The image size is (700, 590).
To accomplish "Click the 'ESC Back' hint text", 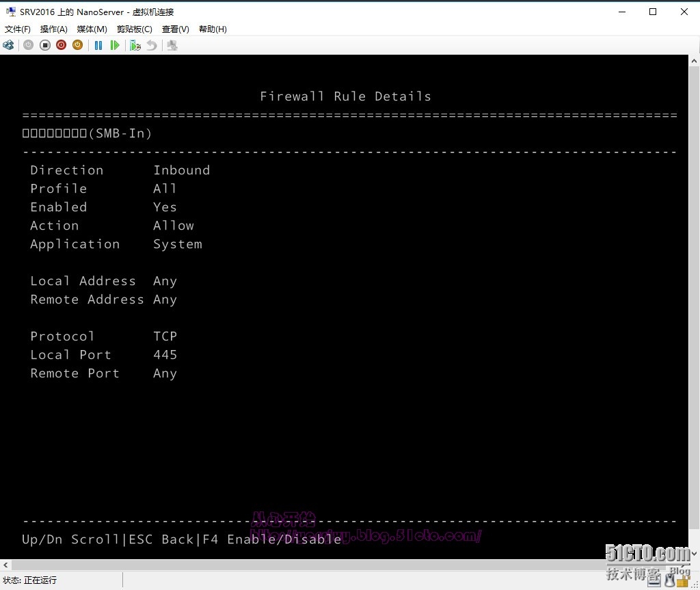I will click(x=161, y=539).
